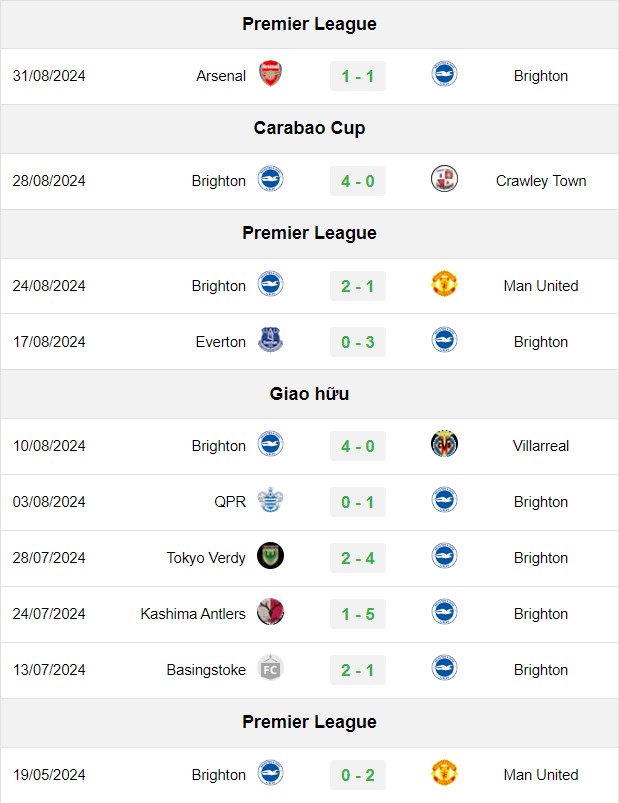Select the Carabao Cup section header
Viewport: 619px width, 803px height.
tap(309, 129)
